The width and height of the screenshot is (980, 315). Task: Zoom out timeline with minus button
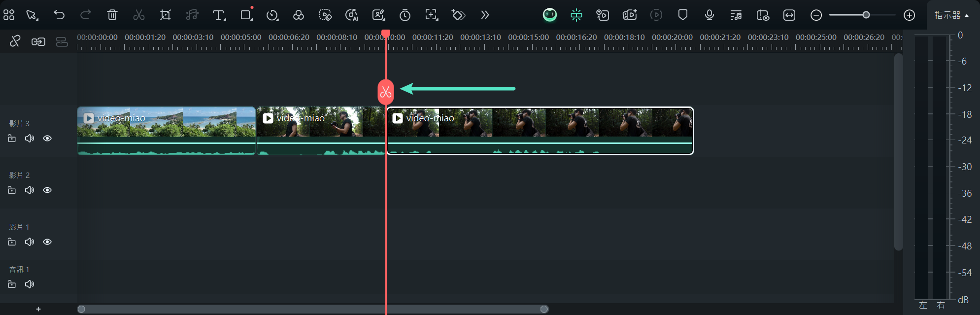coord(816,15)
